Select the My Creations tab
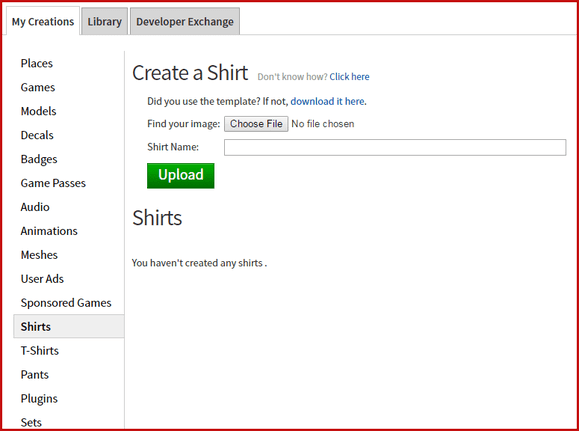This screenshot has width=579, height=431. click(43, 21)
